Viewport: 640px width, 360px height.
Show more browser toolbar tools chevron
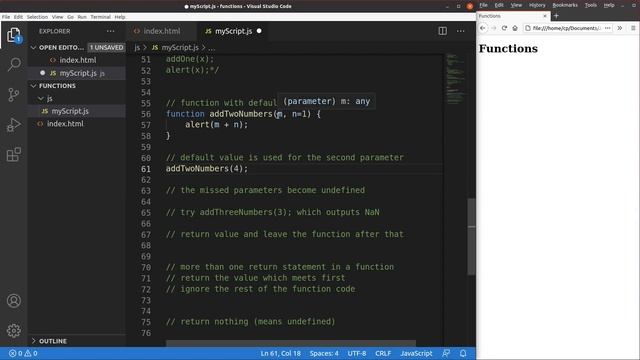click(620, 28)
